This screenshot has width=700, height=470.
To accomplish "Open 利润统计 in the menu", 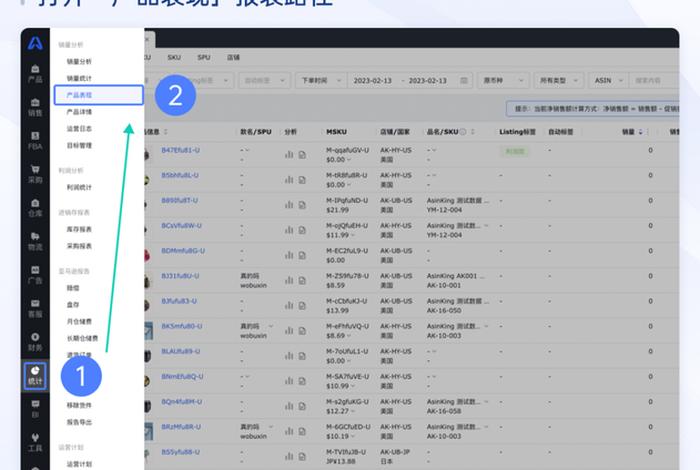I will tap(79, 187).
